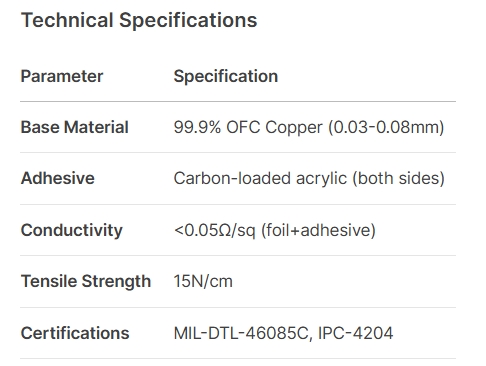Click the word Copper in Base Material

tap(294, 129)
